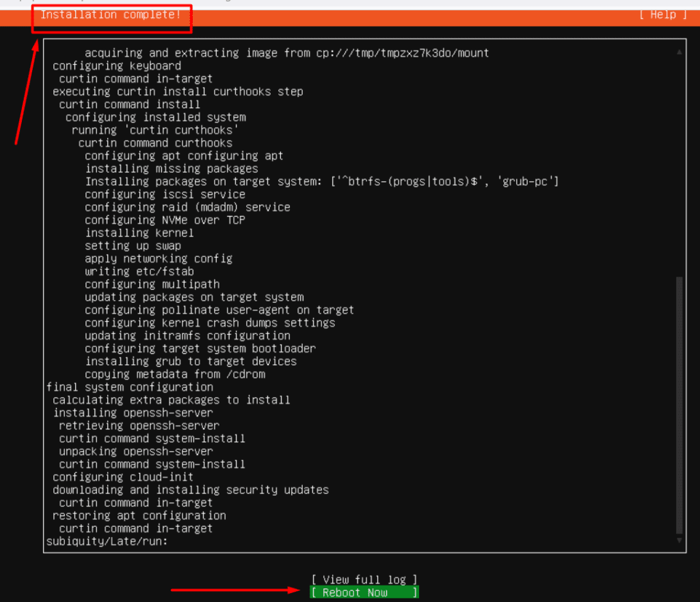This screenshot has width=700, height=602.
Task: Click 'installing grub to target devices' line
Action: [x=191, y=361]
